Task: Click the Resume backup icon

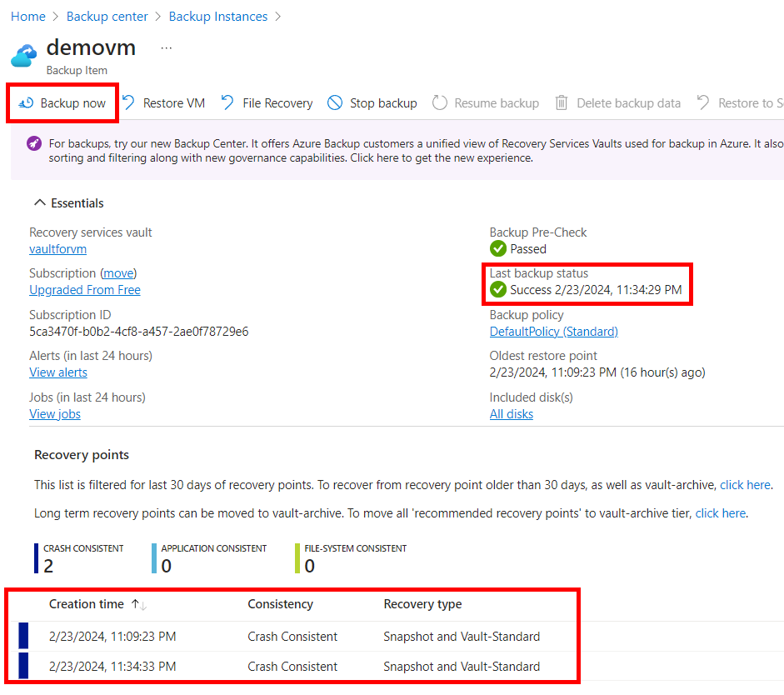Action: point(440,102)
